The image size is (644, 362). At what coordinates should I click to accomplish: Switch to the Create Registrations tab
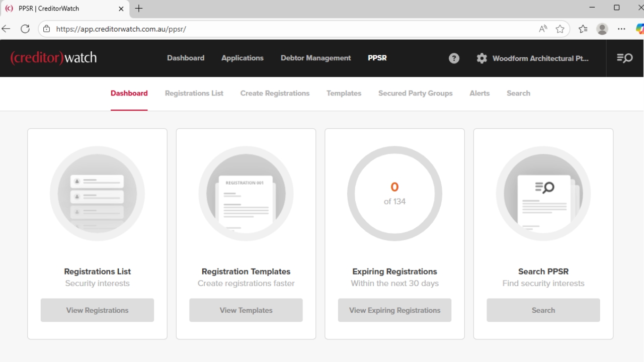click(275, 93)
